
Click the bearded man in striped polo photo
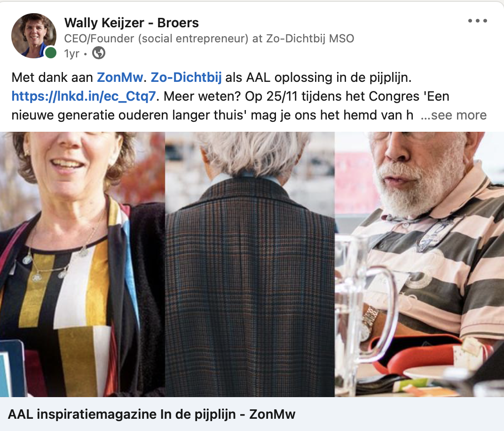coord(419,264)
